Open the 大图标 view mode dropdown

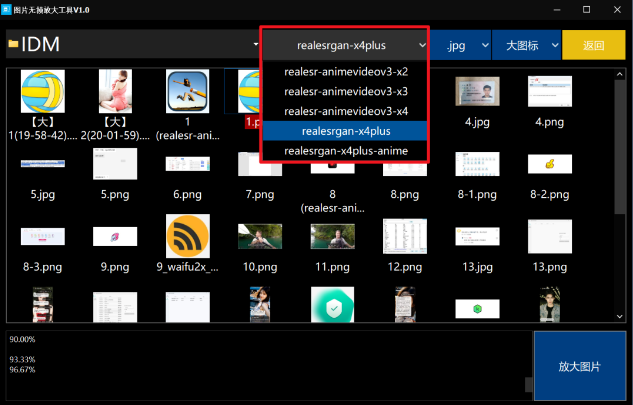coord(526,45)
